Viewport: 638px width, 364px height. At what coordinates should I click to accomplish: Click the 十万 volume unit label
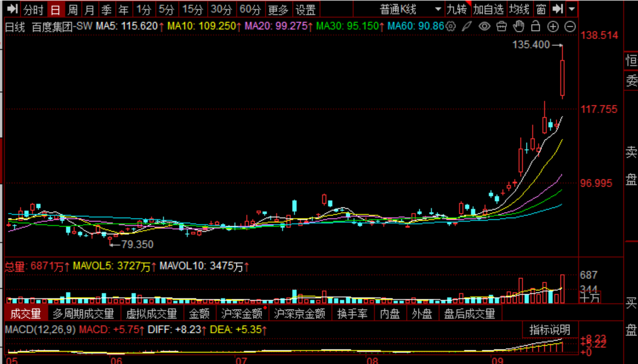[x=590, y=298]
